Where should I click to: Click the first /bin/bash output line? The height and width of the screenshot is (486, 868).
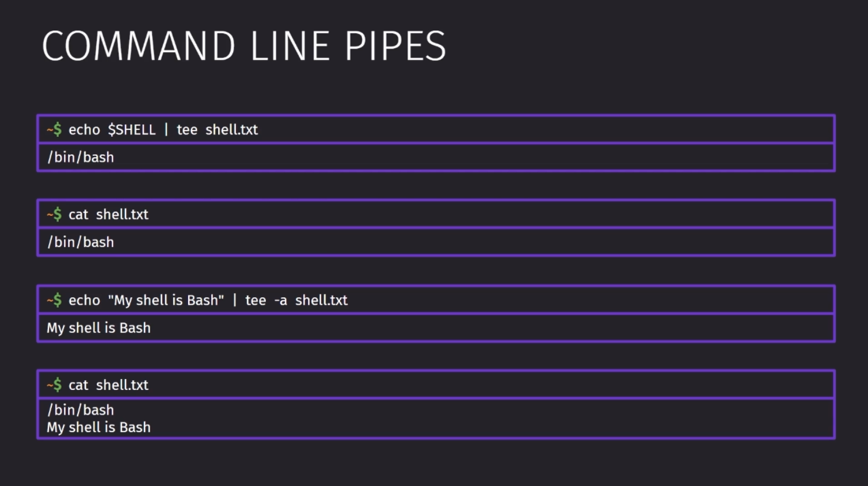pyautogui.click(x=81, y=157)
